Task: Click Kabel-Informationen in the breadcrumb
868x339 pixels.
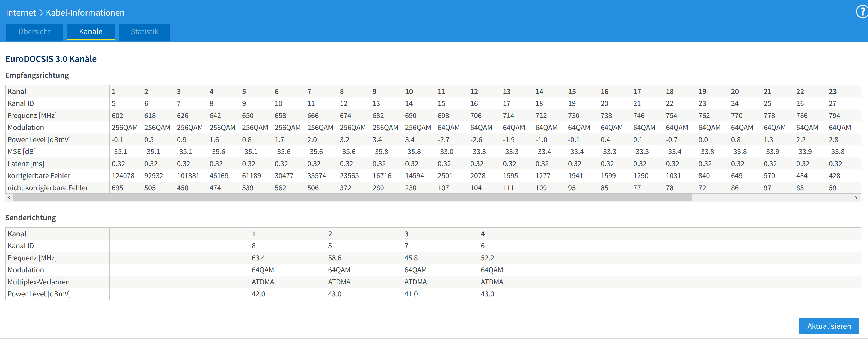Action: click(x=85, y=13)
